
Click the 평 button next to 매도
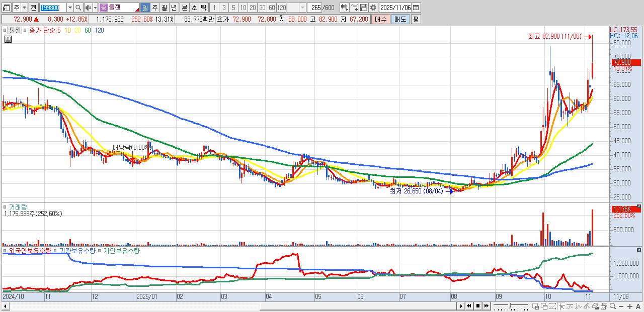click(416, 19)
